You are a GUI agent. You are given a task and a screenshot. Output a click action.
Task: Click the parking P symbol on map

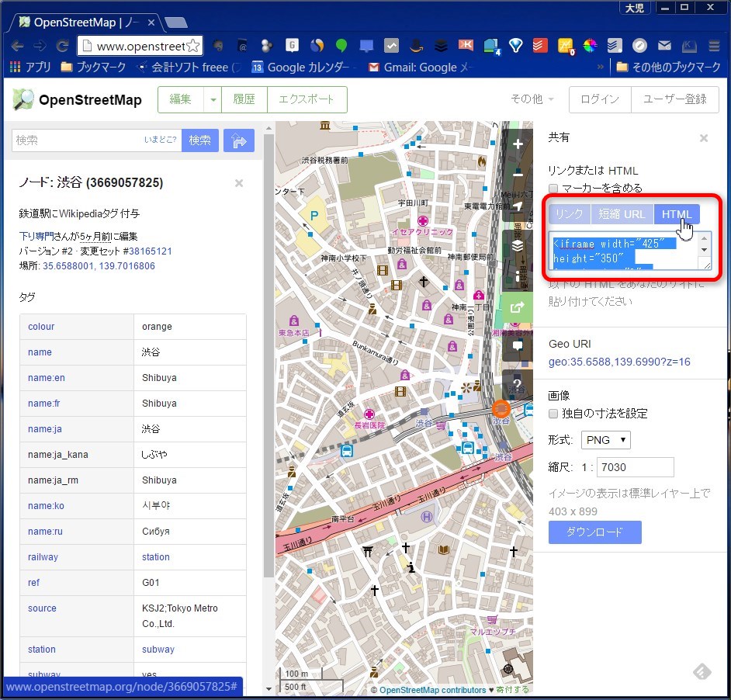point(314,215)
